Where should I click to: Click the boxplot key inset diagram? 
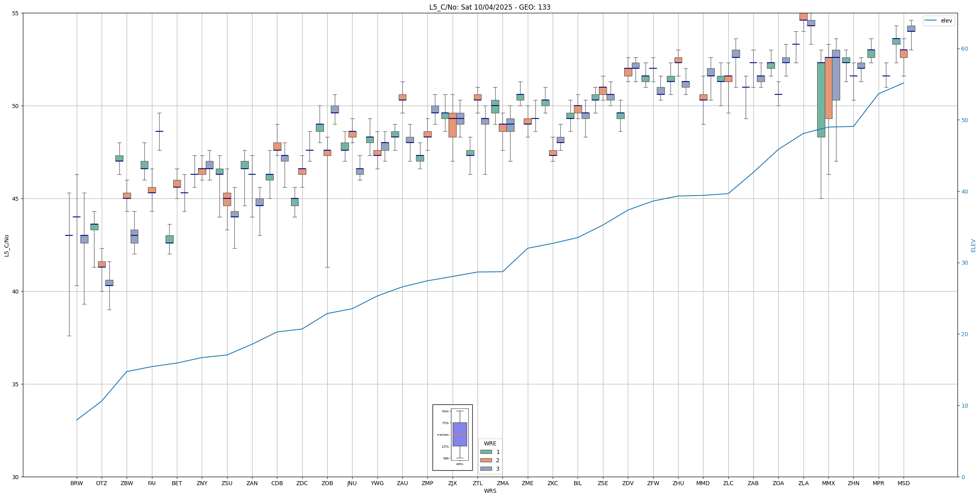point(452,437)
